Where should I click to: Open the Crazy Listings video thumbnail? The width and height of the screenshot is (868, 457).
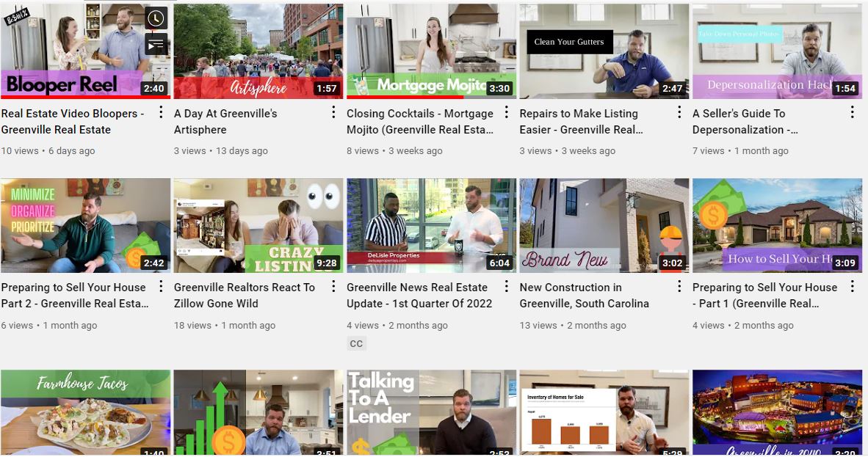click(258, 225)
